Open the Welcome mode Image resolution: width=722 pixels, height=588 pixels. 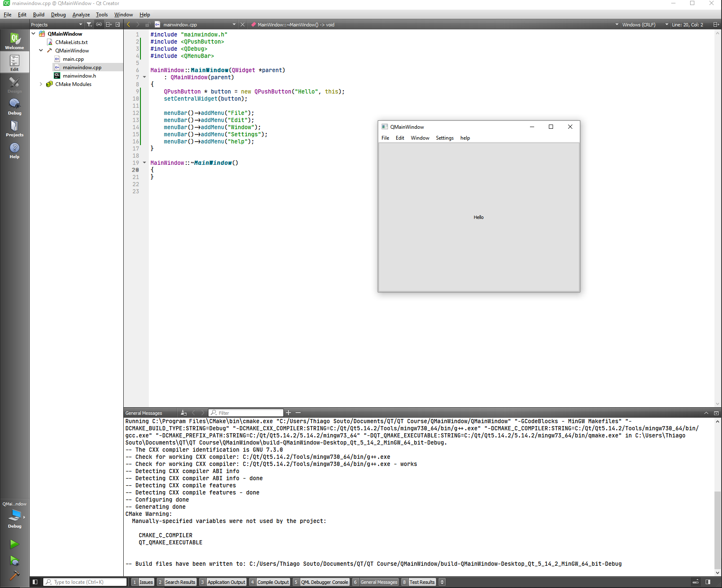coord(15,41)
